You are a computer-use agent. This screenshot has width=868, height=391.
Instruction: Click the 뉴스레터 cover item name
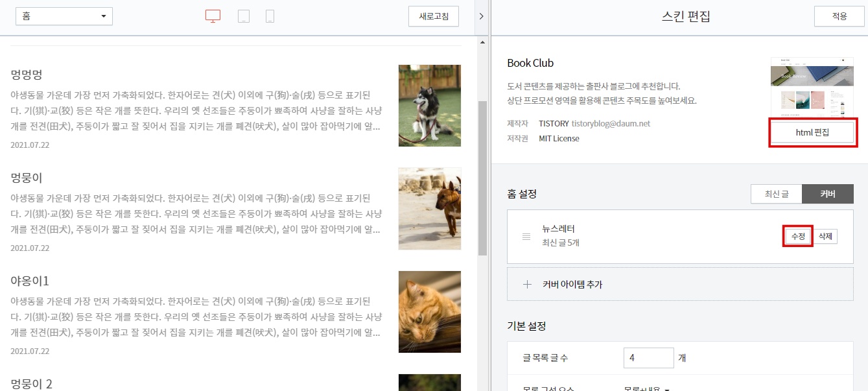click(559, 229)
